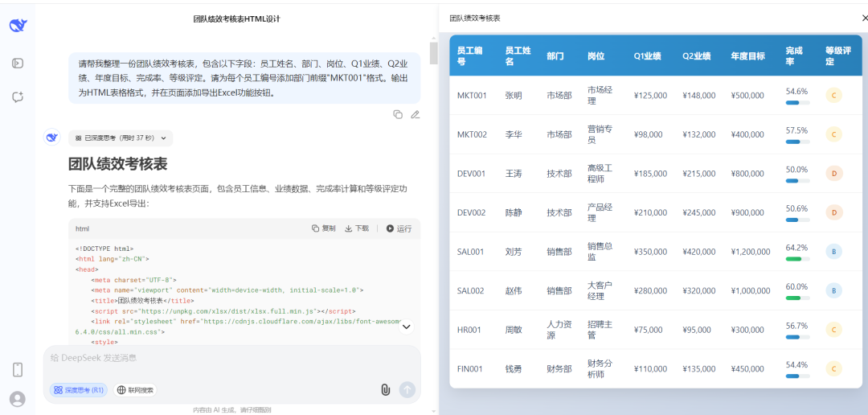The image size is (868, 415).
Task: Click the 60.0% progress bar for 赵伟
Action: (x=798, y=298)
